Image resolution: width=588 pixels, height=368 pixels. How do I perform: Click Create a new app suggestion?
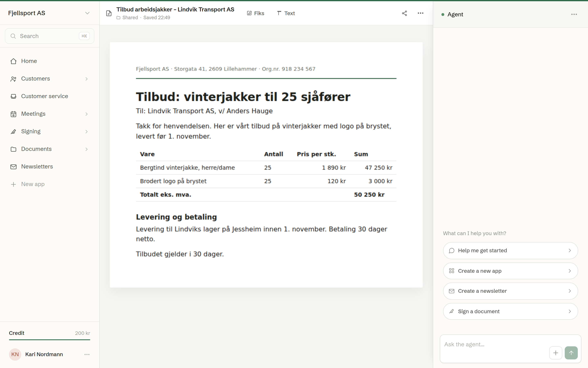point(510,271)
